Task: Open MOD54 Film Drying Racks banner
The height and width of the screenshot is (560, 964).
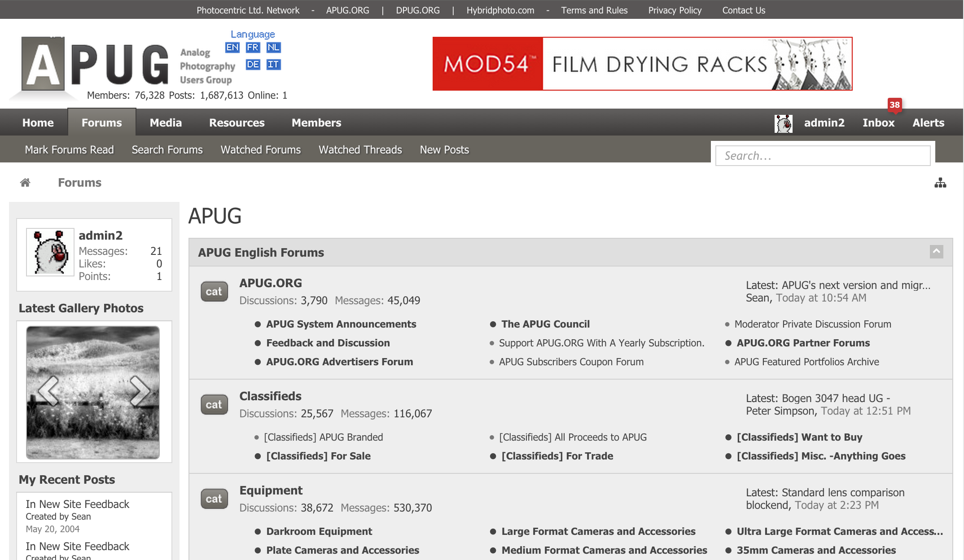Action: tap(642, 64)
